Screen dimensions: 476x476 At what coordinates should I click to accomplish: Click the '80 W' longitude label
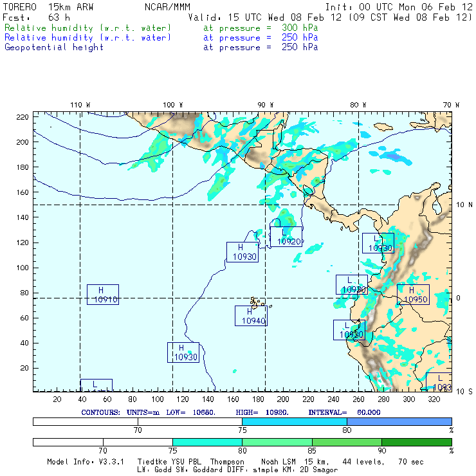coord(358,105)
